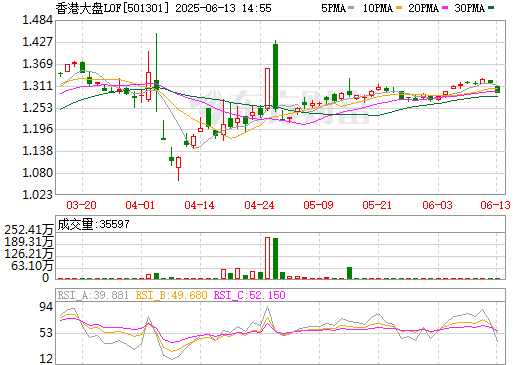
Task: Click the 5PMA legend label
Action: coord(333,8)
